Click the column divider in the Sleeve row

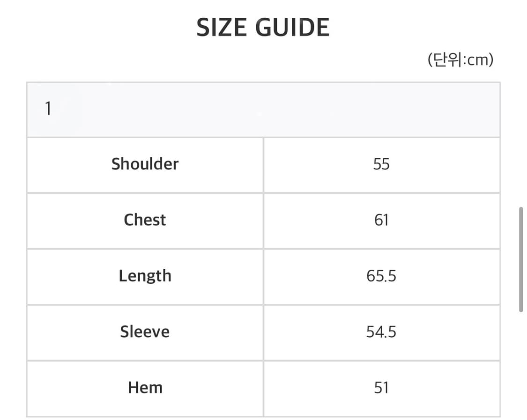click(x=263, y=332)
